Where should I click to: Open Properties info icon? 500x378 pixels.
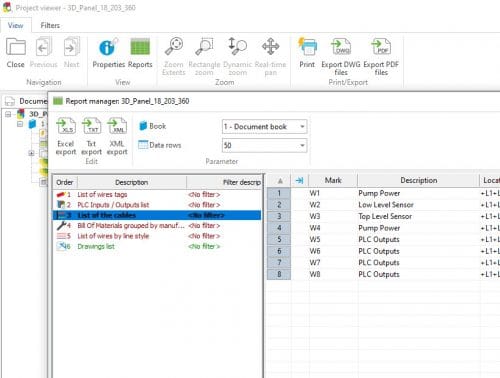pos(108,47)
